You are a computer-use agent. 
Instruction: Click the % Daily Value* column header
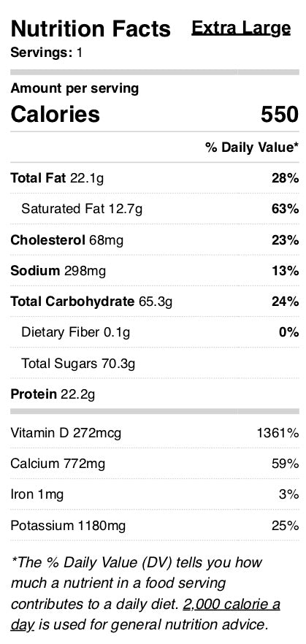[252, 147]
